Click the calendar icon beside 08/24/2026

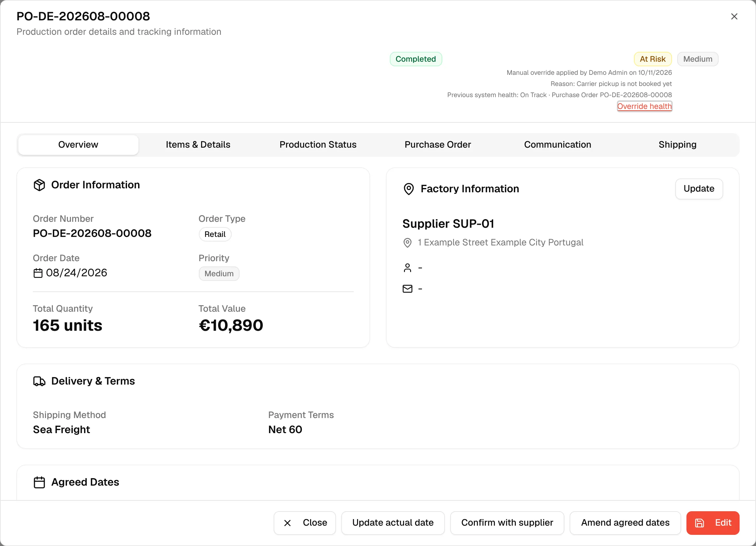click(x=38, y=273)
